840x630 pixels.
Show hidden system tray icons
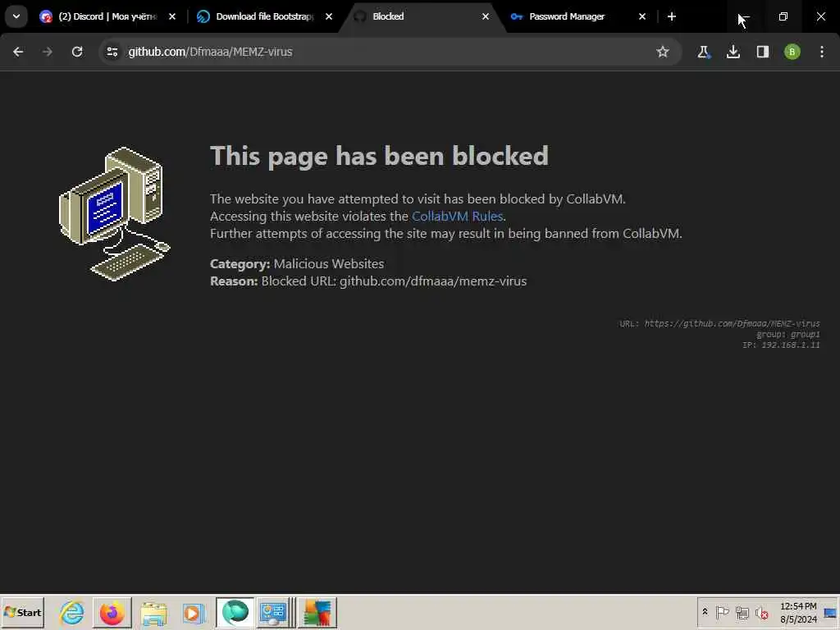tap(705, 612)
